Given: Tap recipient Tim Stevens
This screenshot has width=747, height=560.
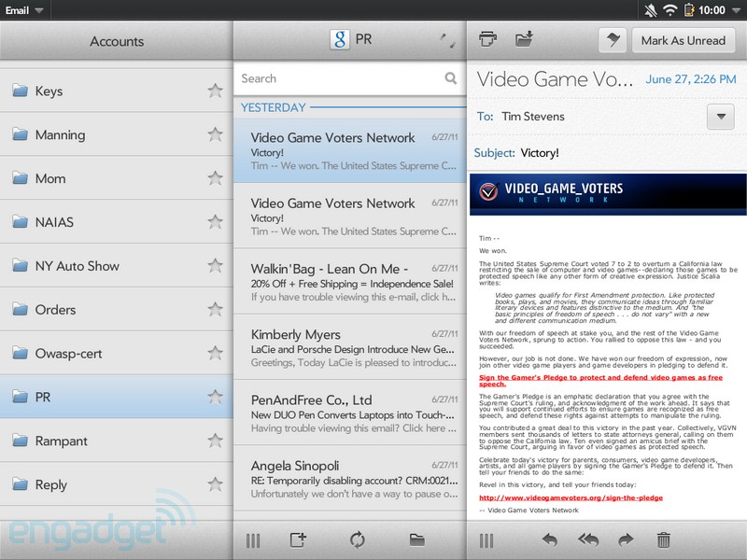Looking at the screenshot, I should (532, 116).
